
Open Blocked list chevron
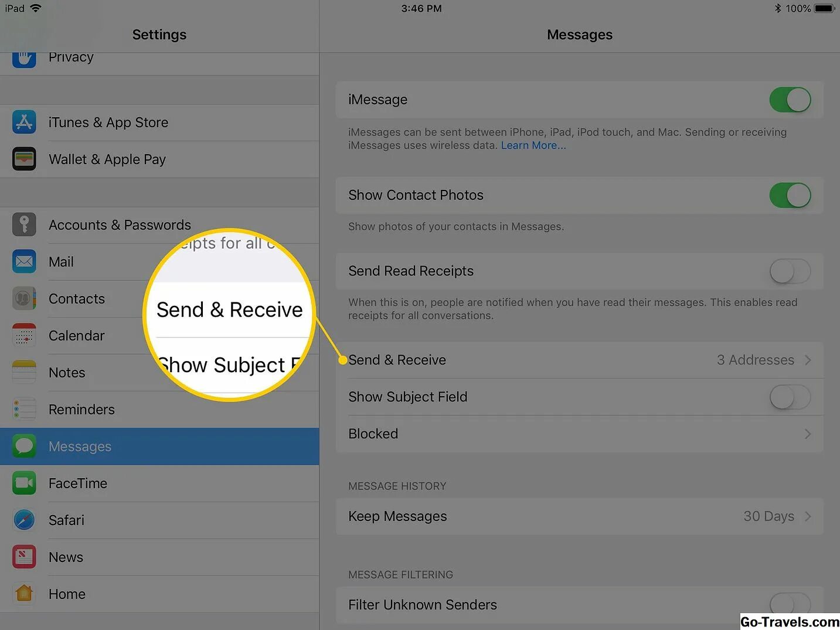coord(808,434)
